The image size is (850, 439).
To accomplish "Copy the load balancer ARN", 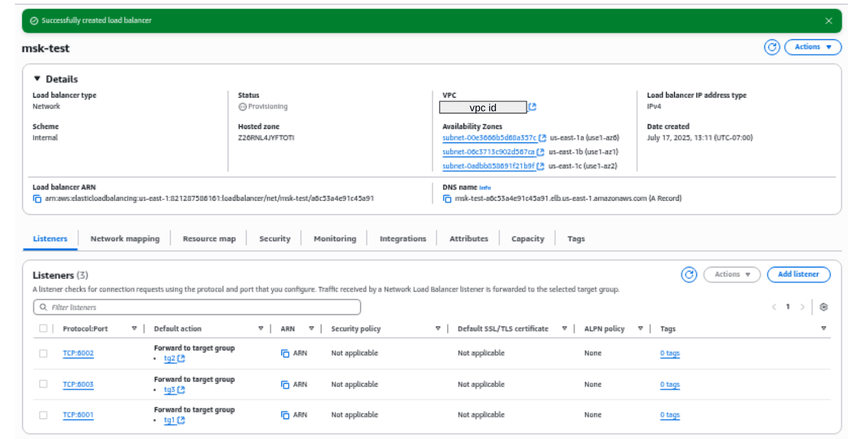I will [x=37, y=199].
